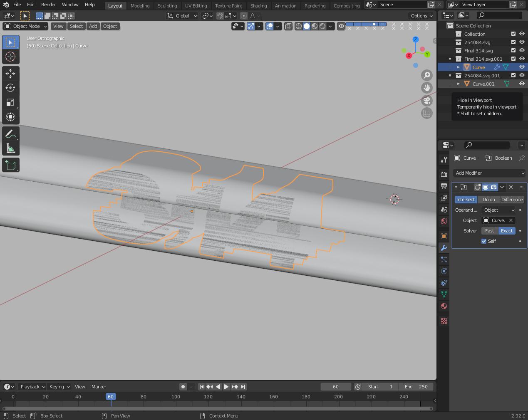528x420 pixels.
Task: Select the Move tool
Action: point(10,74)
